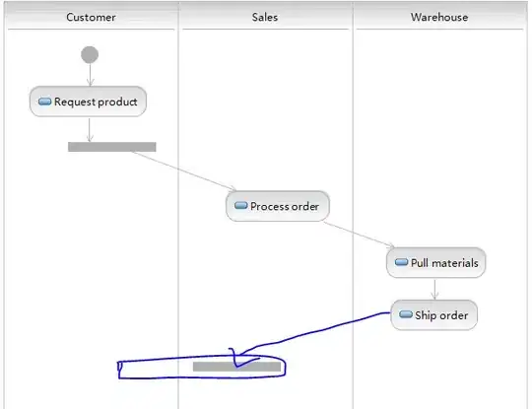Select the arrow from initial node to Request product
Image resolution: width=532 pixels, height=409 pixels.
pos(90,75)
